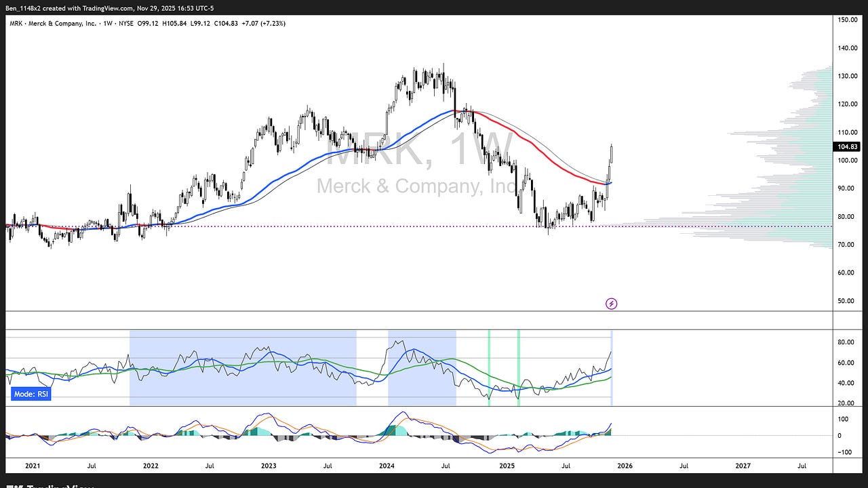Click the 120.00 price axis label

848,104
